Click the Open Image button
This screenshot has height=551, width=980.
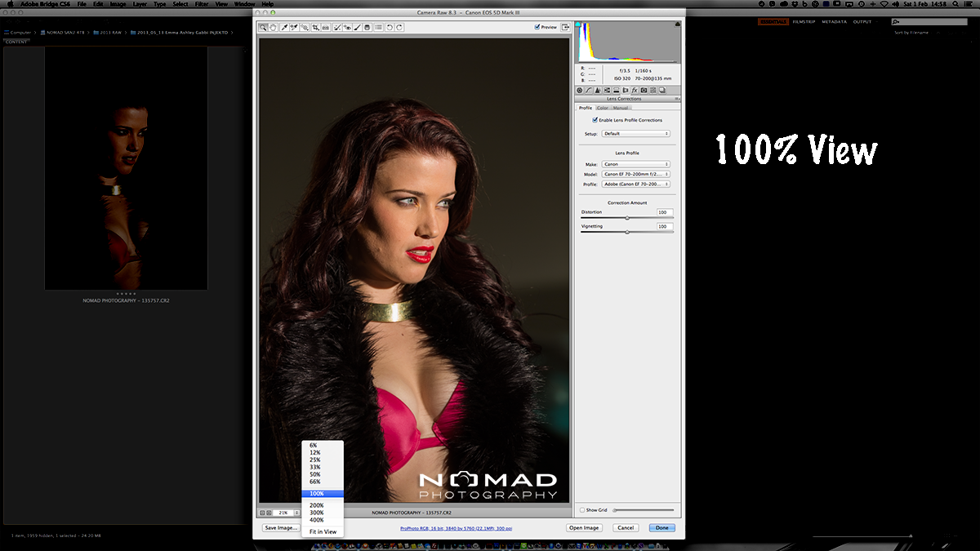click(x=584, y=528)
